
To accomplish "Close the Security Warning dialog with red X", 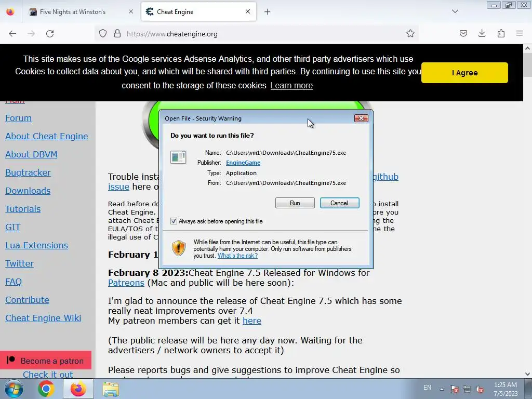I will [x=361, y=118].
